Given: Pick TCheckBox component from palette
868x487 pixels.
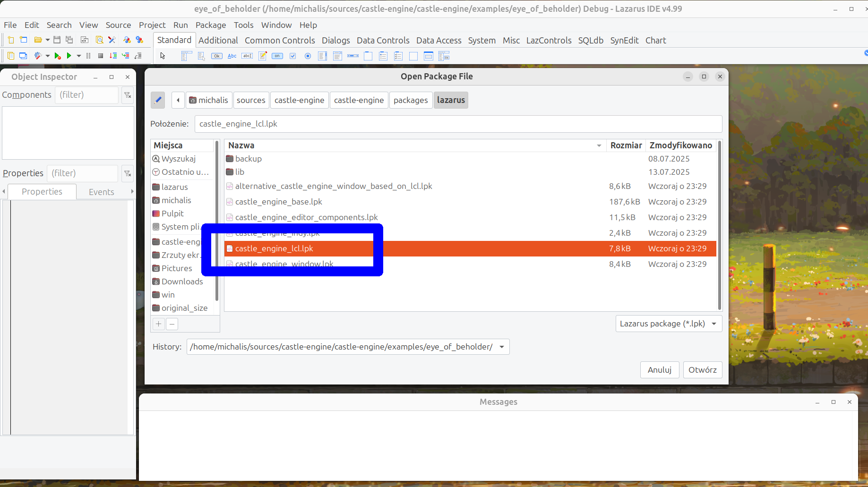Looking at the screenshot, I should point(293,56).
